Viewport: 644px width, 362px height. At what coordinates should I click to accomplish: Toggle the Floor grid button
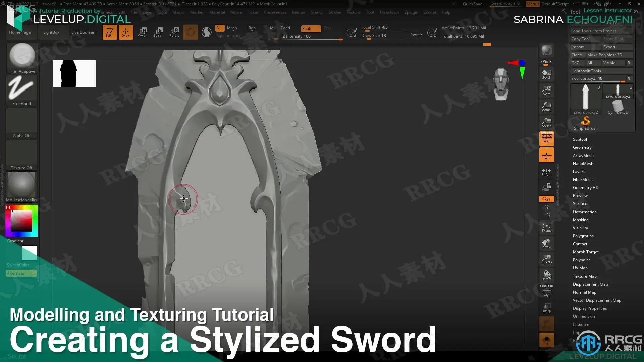point(546,155)
